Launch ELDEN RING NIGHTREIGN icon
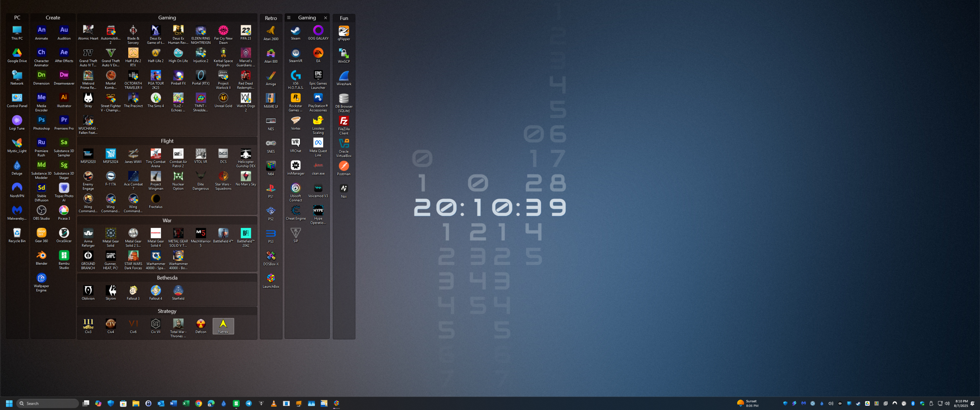The width and height of the screenshot is (980, 410). [x=201, y=35]
